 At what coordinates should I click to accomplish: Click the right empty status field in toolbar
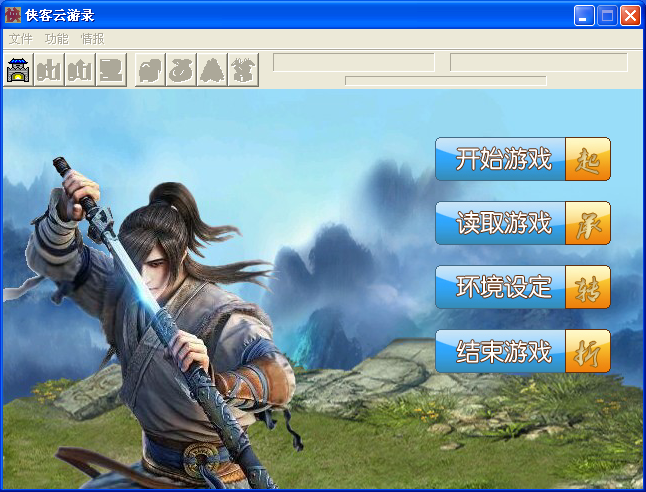(539, 62)
